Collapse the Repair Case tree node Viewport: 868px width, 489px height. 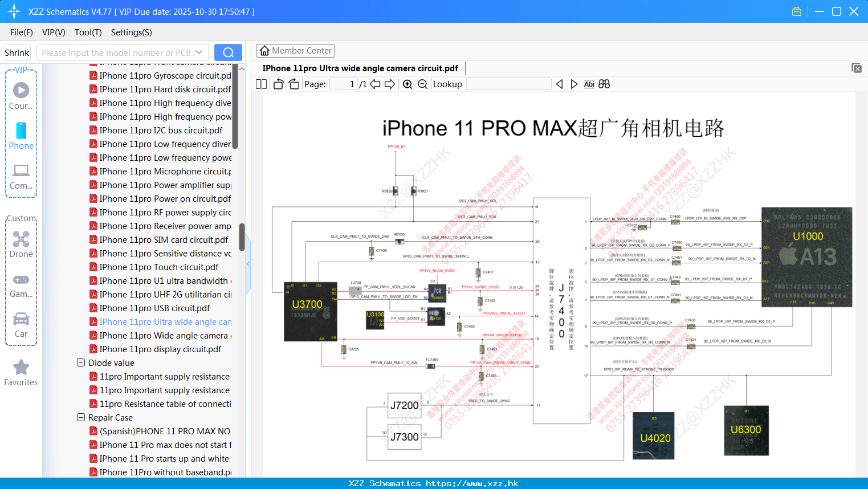[81, 417]
